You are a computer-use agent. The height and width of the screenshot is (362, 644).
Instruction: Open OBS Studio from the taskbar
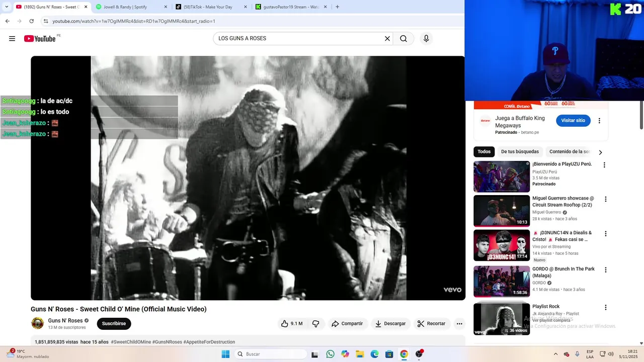coord(419,354)
